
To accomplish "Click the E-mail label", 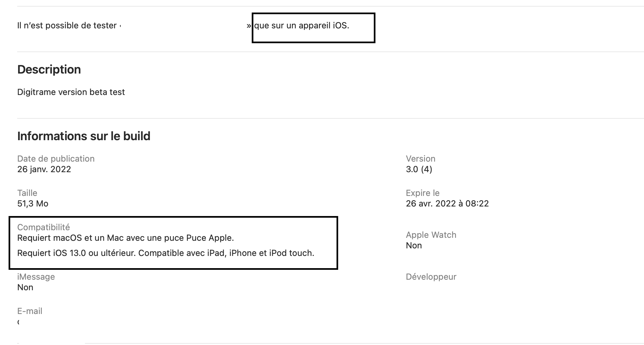I will pyautogui.click(x=30, y=311).
